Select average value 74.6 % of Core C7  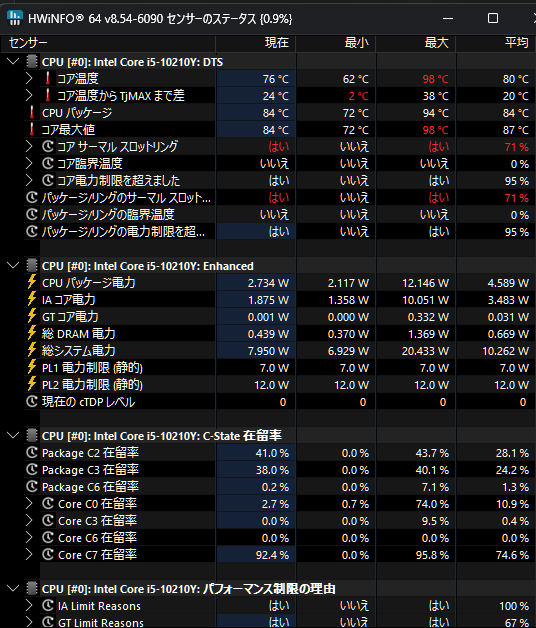(512, 555)
